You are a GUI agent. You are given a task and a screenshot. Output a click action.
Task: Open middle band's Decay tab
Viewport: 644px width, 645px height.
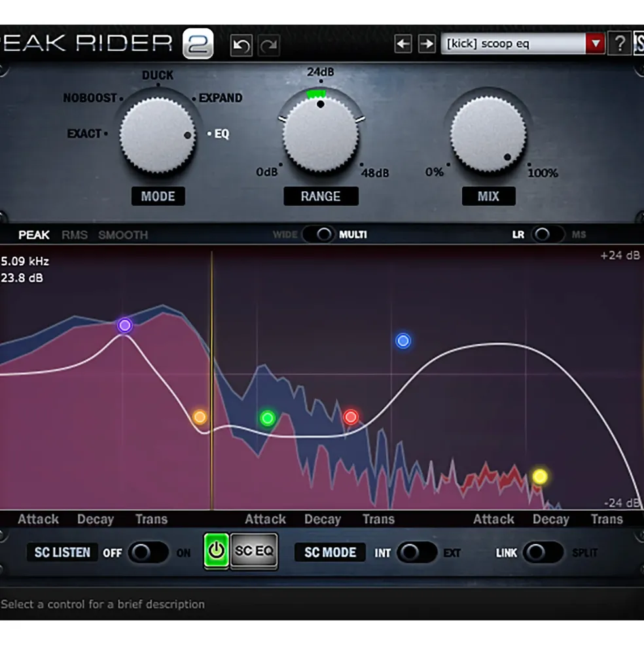click(x=323, y=519)
